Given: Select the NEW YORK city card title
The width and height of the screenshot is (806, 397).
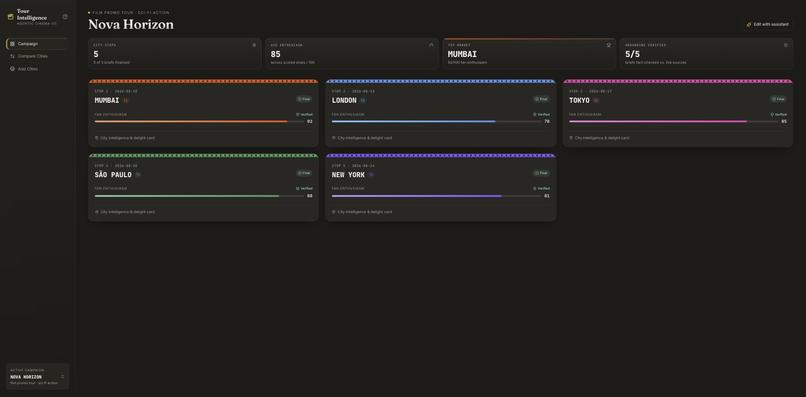Looking at the screenshot, I should pos(349,175).
